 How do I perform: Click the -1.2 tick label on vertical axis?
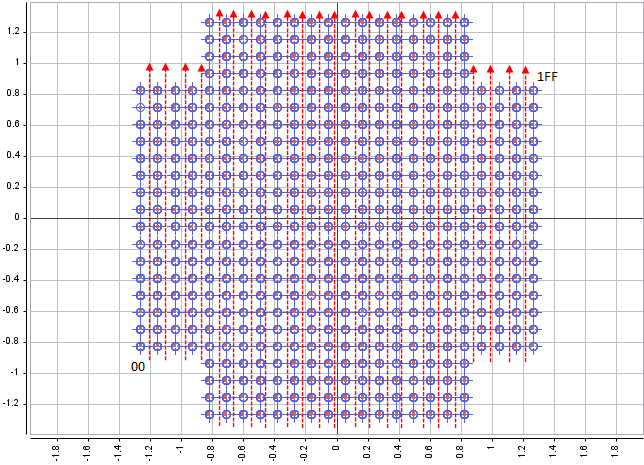[x=11, y=404]
